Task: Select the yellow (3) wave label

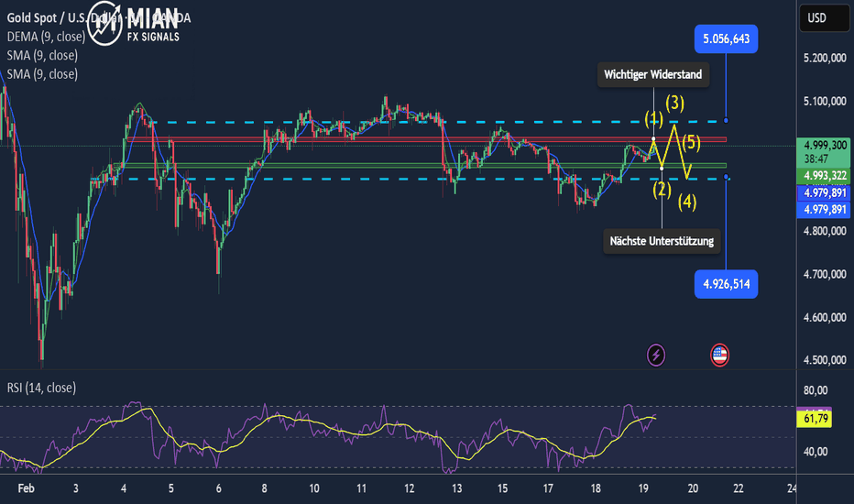Action: click(674, 103)
